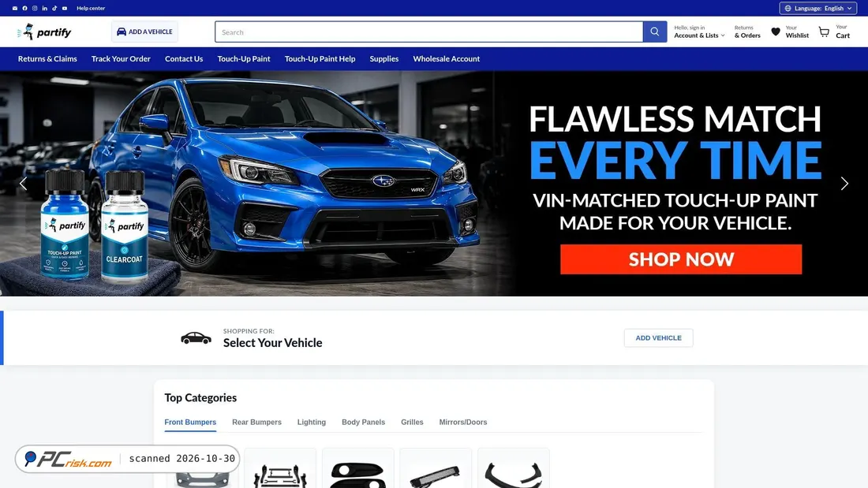This screenshot has width=868, height=488.
Task: Select the Rear Bumpers tab
Action: pos(257,422)
